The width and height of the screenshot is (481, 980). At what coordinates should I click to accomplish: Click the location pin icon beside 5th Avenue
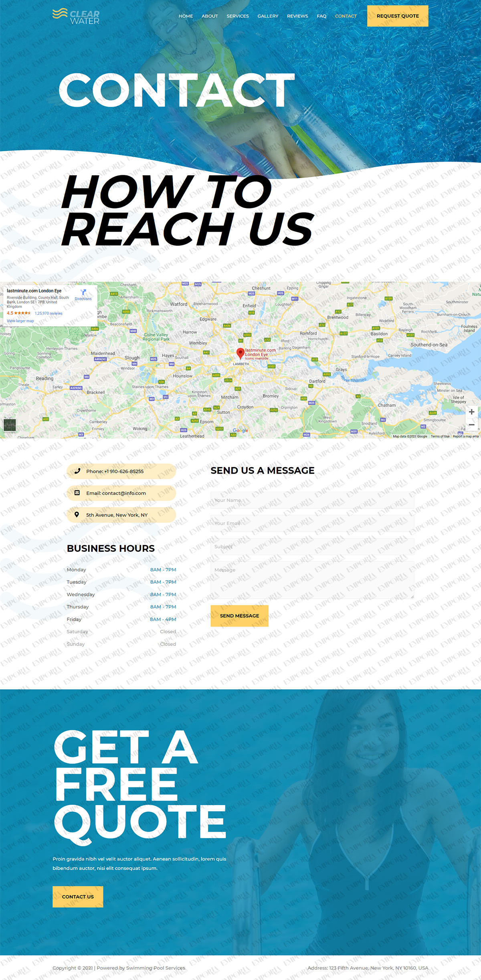click(x=77, y=514)
